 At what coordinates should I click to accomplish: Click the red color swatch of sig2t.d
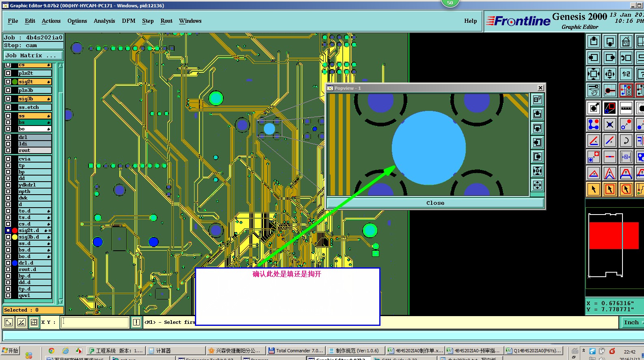(x=15, y=230)
